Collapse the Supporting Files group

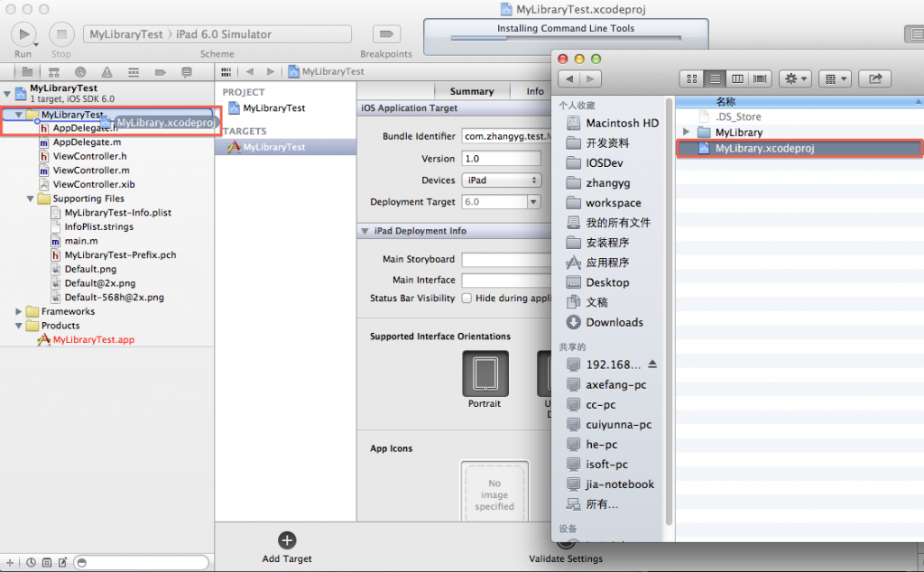30,198
